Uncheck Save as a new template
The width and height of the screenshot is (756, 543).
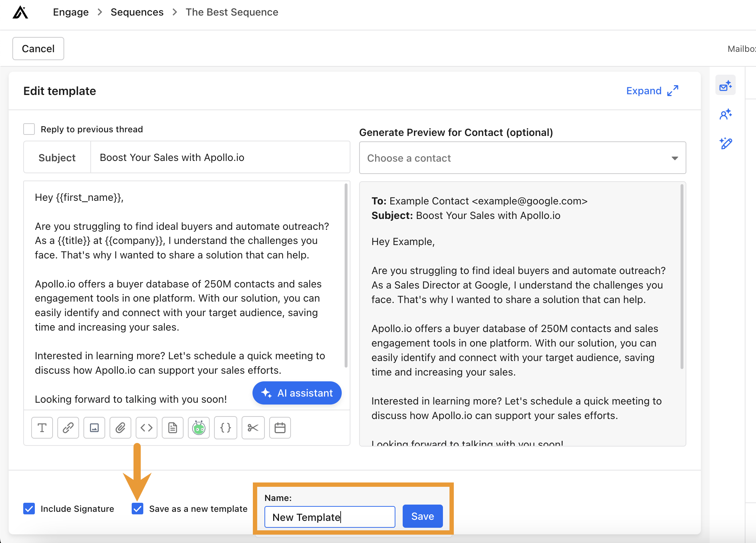point(137,509)
